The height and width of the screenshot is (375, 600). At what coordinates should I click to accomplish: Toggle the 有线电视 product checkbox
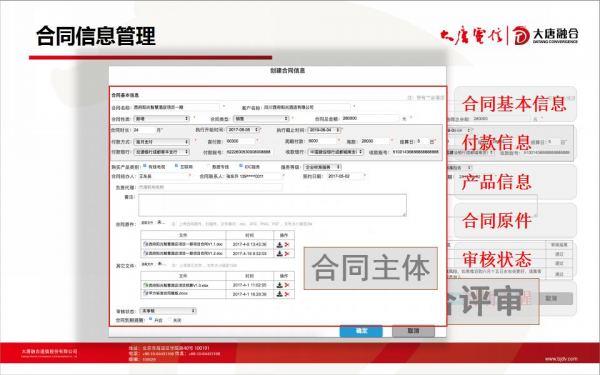pos(145,166)
